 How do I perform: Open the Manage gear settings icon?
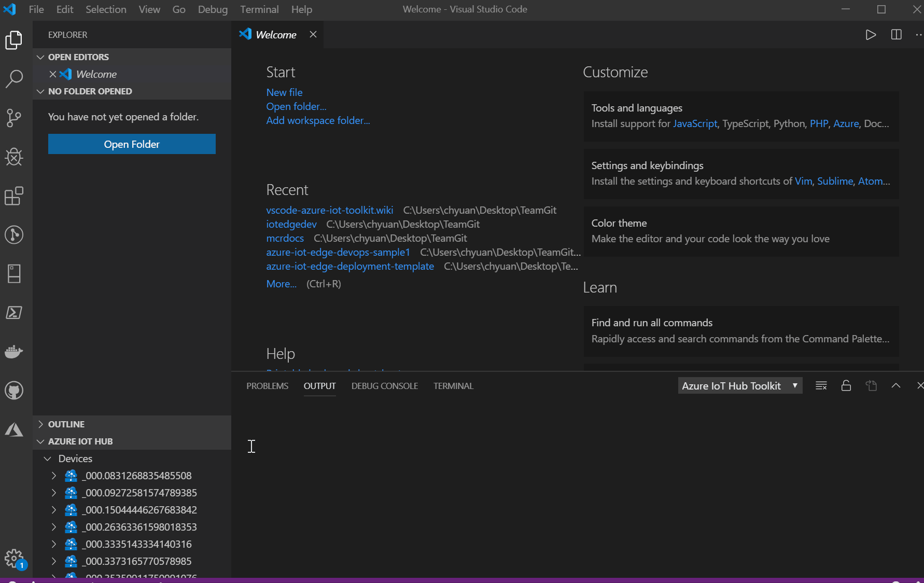14,559
